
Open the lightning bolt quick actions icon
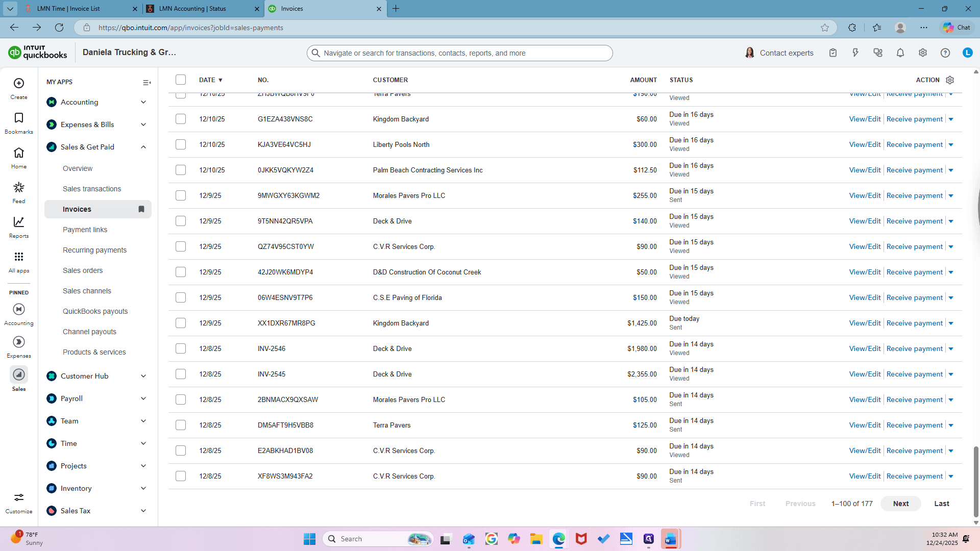(855, 53)
